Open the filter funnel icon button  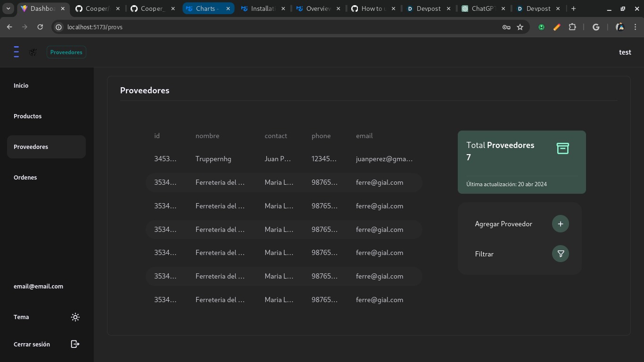[561, 254]
